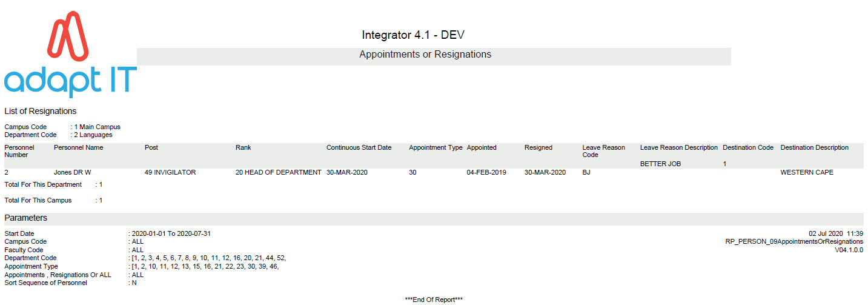Click the "WESTERN CAPE" destination cell
Viewport: 868px width, 305px height.
(807, 172)
